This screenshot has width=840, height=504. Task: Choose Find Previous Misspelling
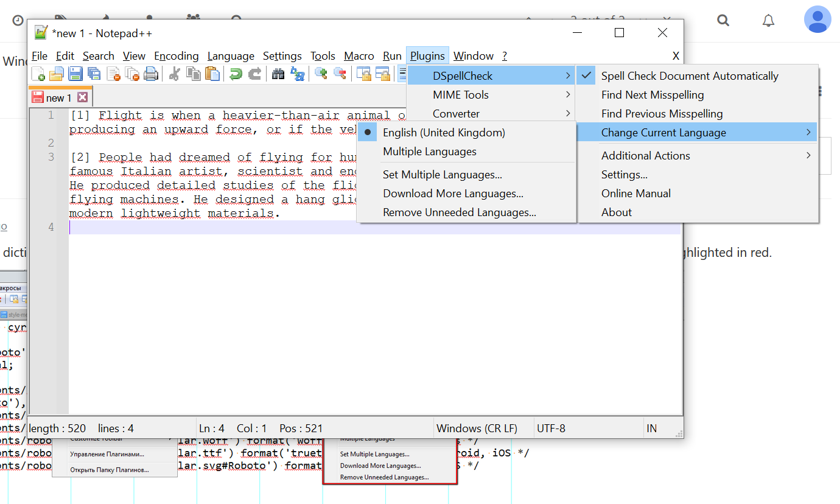(x=697, y=114)
